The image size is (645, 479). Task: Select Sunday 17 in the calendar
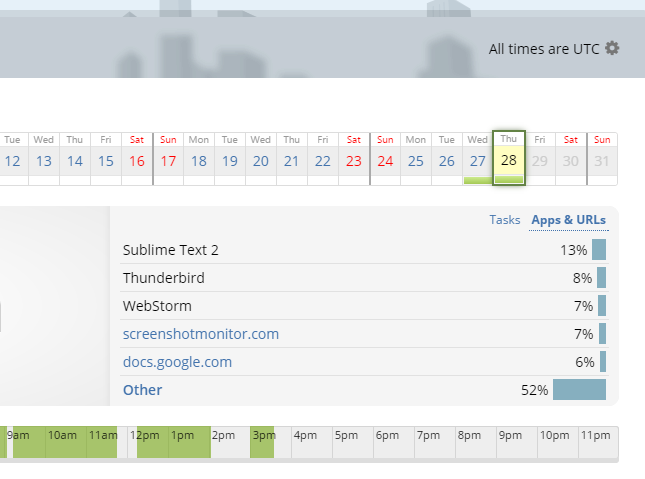[168, 159]
